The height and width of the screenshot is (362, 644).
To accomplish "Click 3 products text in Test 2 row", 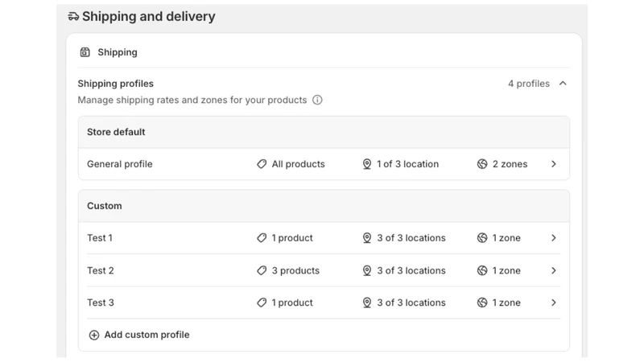I will click(295, 270).
